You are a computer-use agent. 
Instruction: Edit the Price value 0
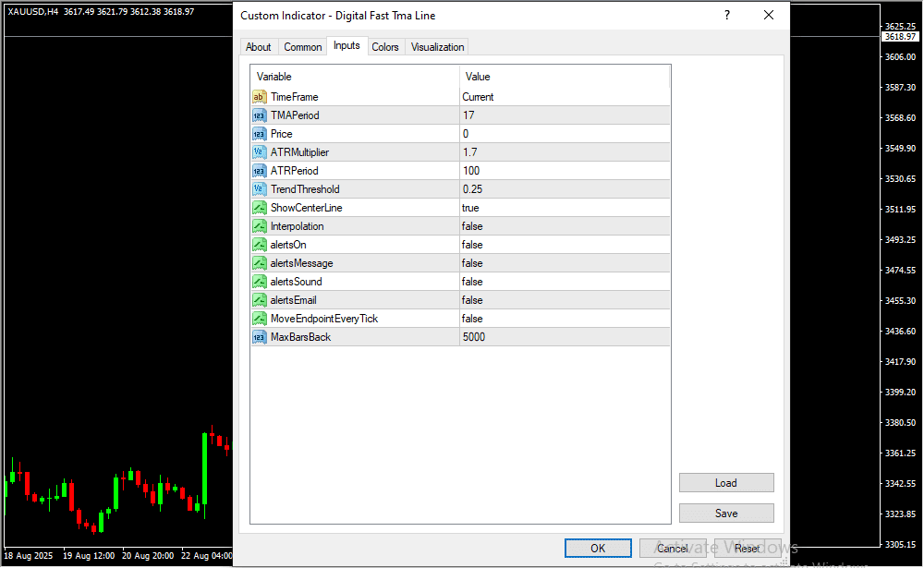point(565,134)
